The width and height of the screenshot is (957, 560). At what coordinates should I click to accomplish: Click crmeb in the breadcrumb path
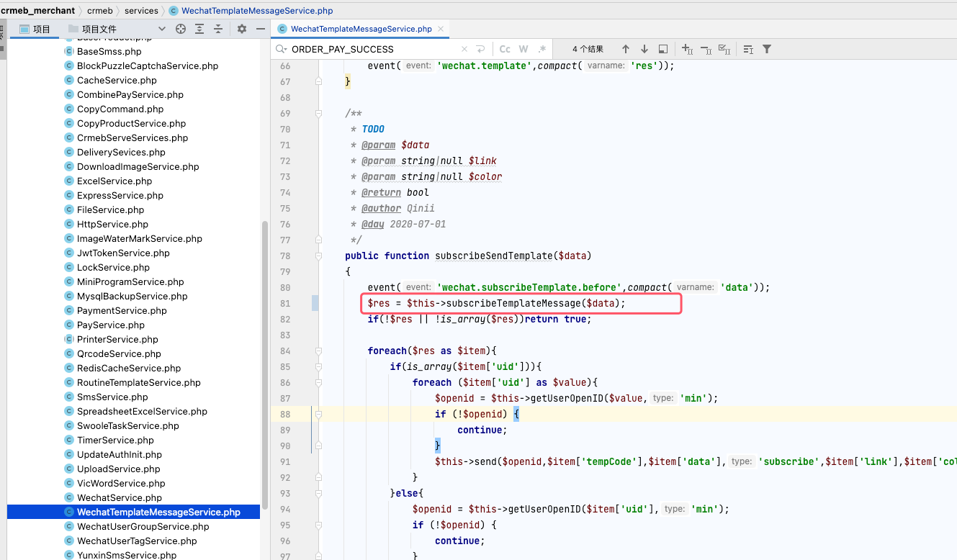tap(100, 10)
